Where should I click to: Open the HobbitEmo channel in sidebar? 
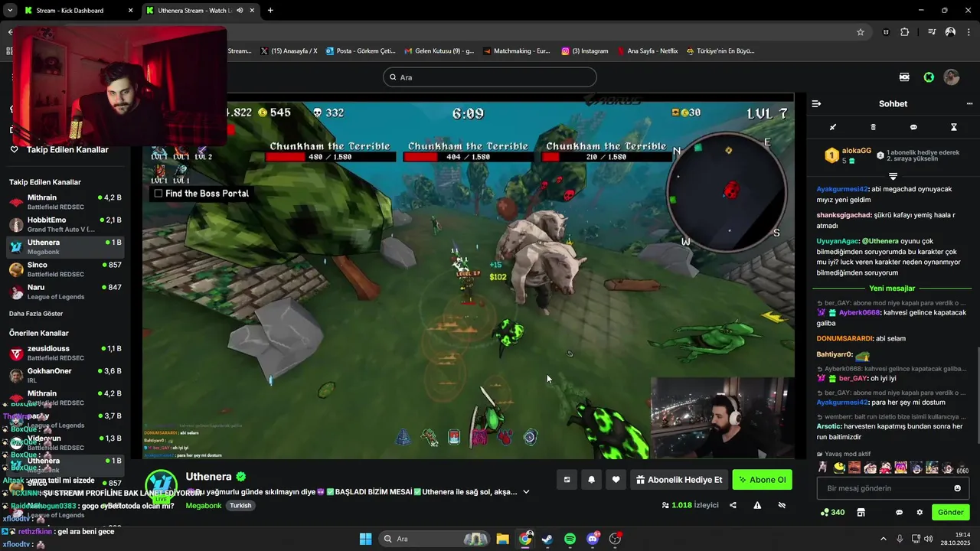tap(64, 224)
